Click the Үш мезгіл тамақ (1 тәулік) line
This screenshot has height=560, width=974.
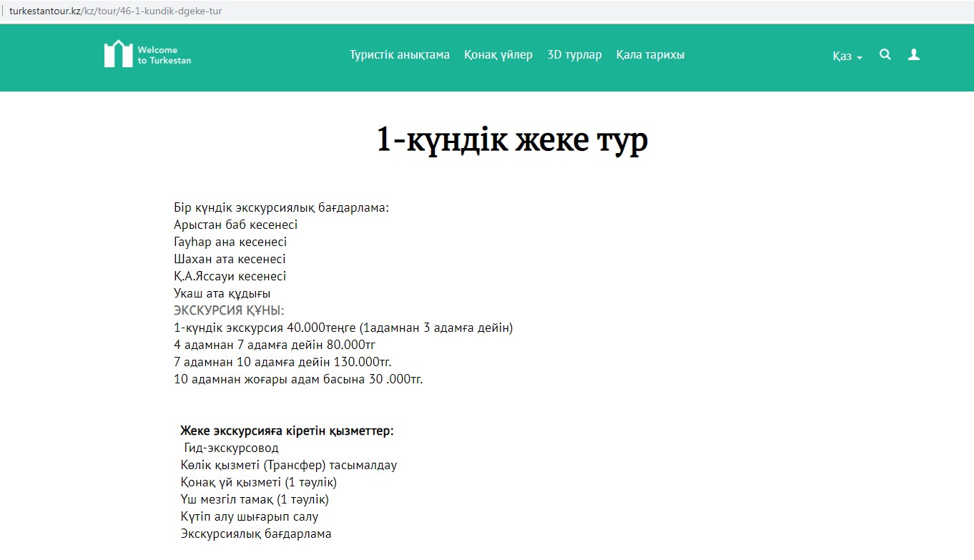(255, 499)
